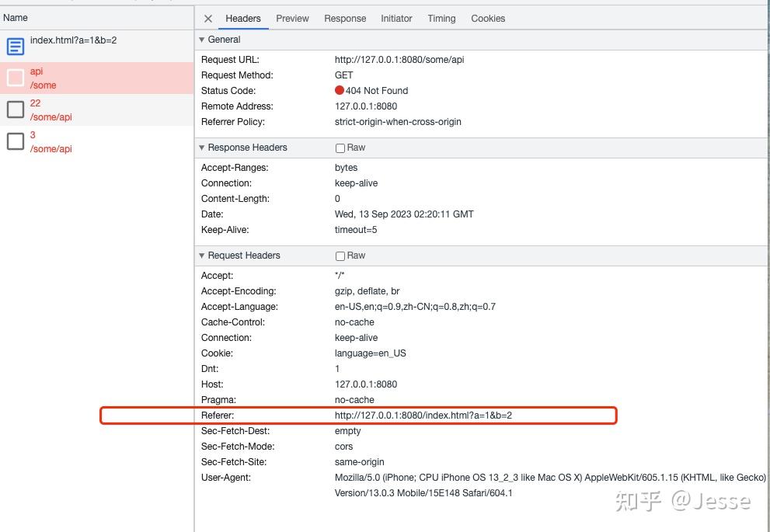Click the icon beside the api request

click(x=15, y=78)
